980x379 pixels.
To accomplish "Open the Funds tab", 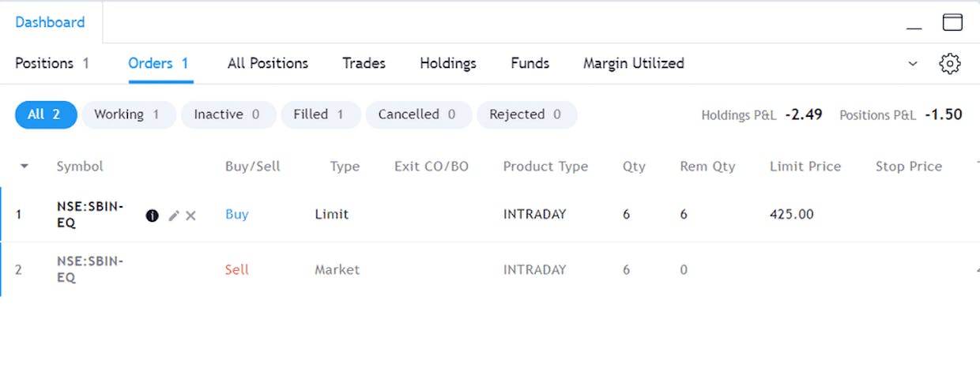I will pos(530,63).
